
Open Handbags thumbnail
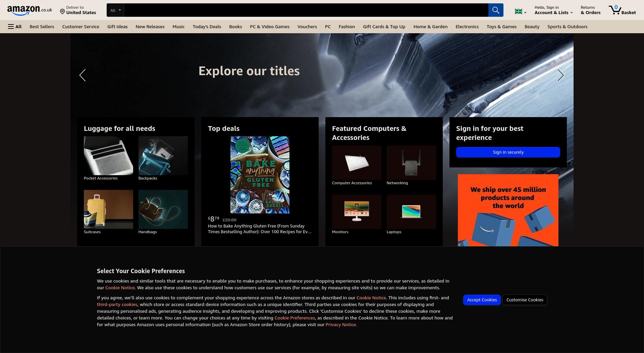point(163,209)
